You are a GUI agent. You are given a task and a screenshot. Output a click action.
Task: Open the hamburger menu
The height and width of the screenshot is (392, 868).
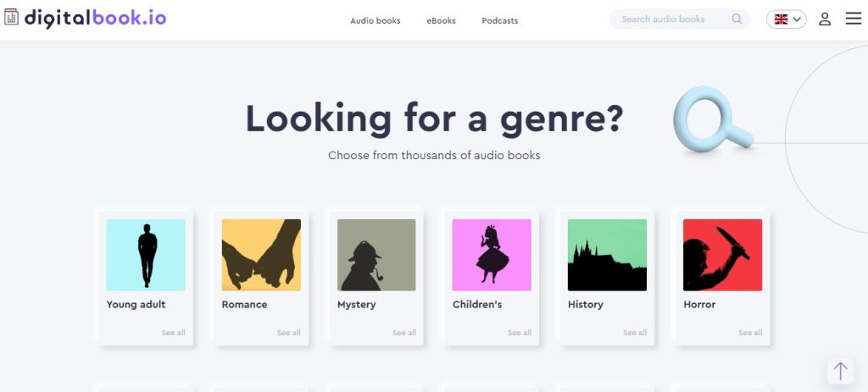coord(854,19)
